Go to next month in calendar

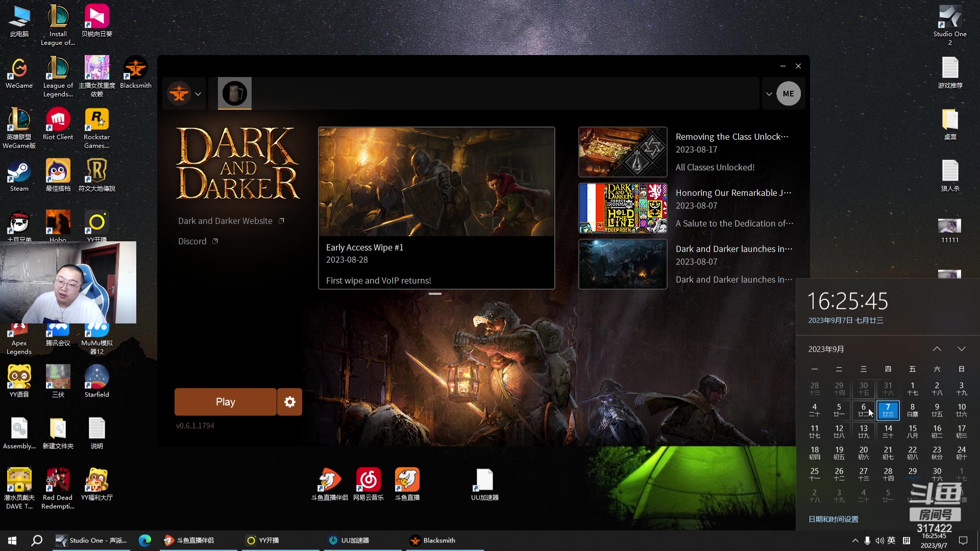click(x=961, y=349)
